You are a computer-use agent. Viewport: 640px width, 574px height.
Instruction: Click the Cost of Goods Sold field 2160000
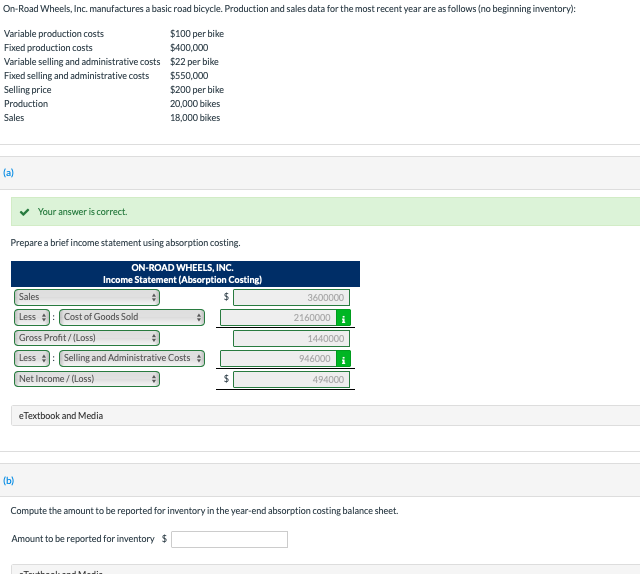(278, 318)
